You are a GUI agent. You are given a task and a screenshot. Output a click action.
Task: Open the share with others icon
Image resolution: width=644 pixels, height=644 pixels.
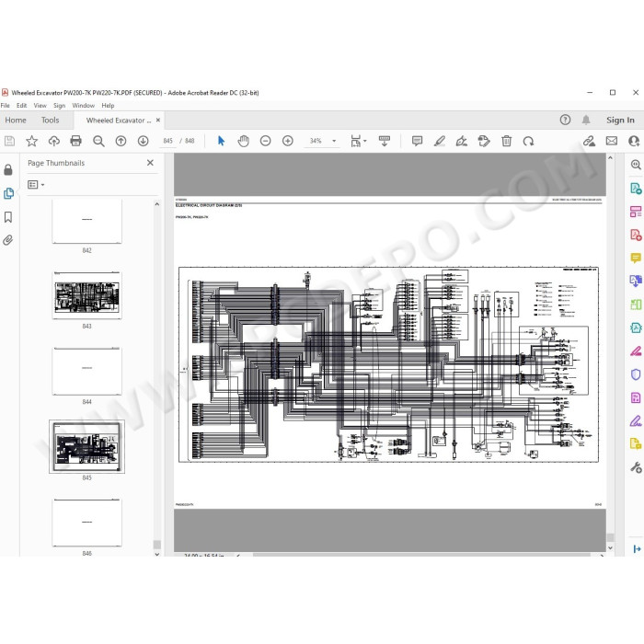(x=634, y=142)
